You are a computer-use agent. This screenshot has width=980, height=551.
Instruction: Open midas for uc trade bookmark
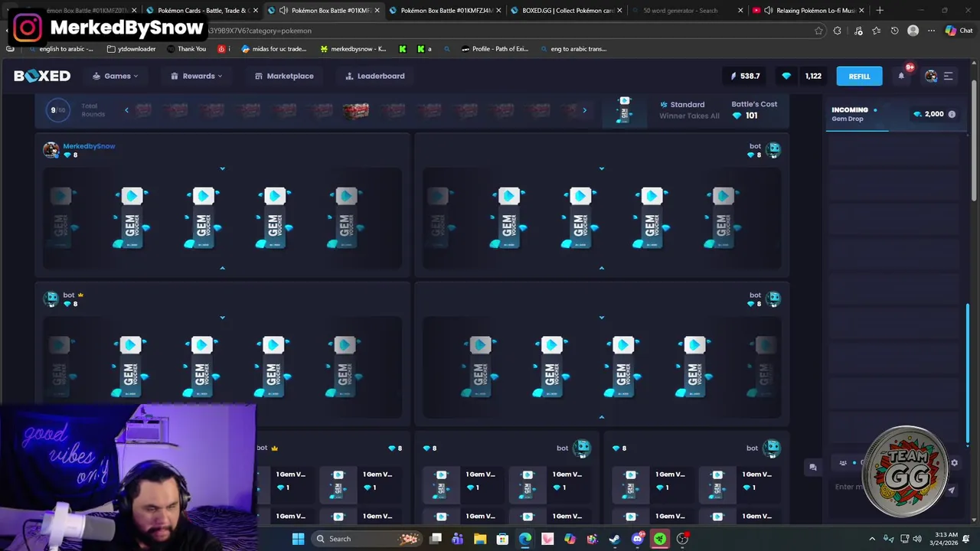click(274, 49)
